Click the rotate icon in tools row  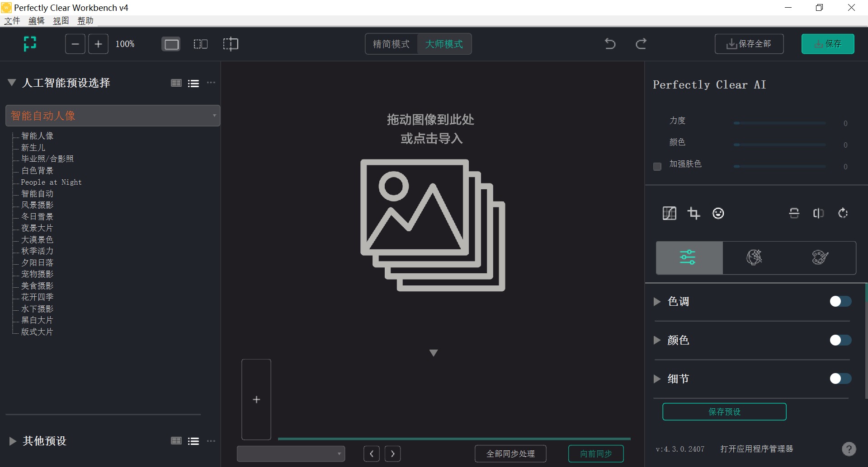click(843, 213)
